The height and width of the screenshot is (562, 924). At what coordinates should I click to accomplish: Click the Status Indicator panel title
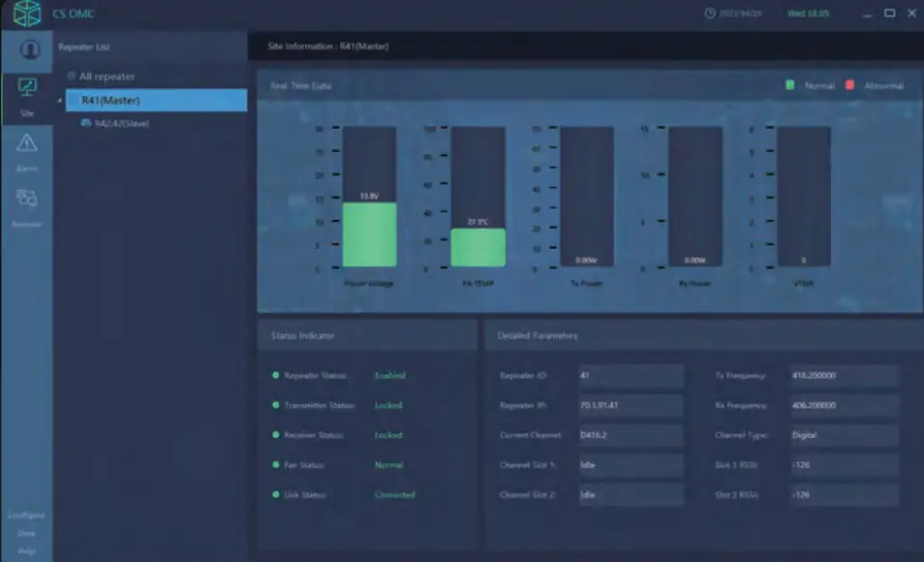[303, 335]
